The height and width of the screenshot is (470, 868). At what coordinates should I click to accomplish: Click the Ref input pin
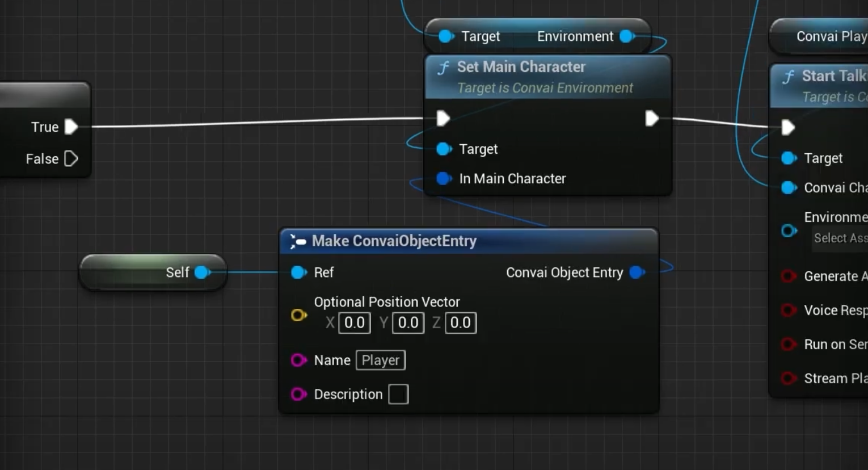click(x=298, y=272)
